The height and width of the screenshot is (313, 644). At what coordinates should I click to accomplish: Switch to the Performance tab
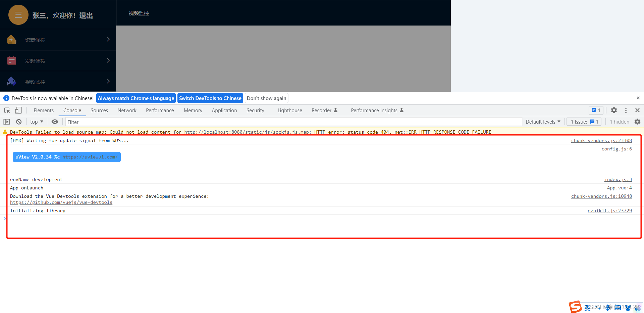[x=160, y=110]
